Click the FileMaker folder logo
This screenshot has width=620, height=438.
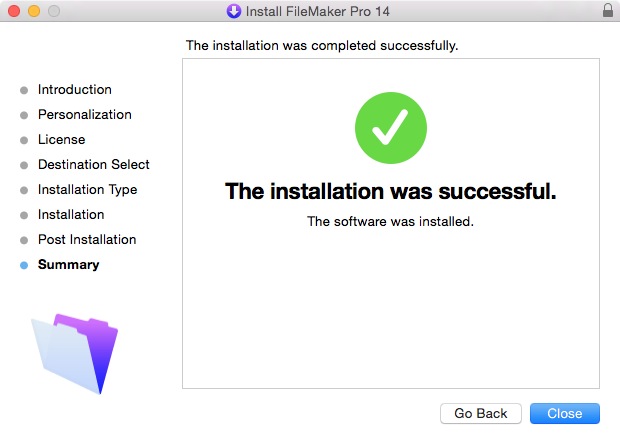74,353
